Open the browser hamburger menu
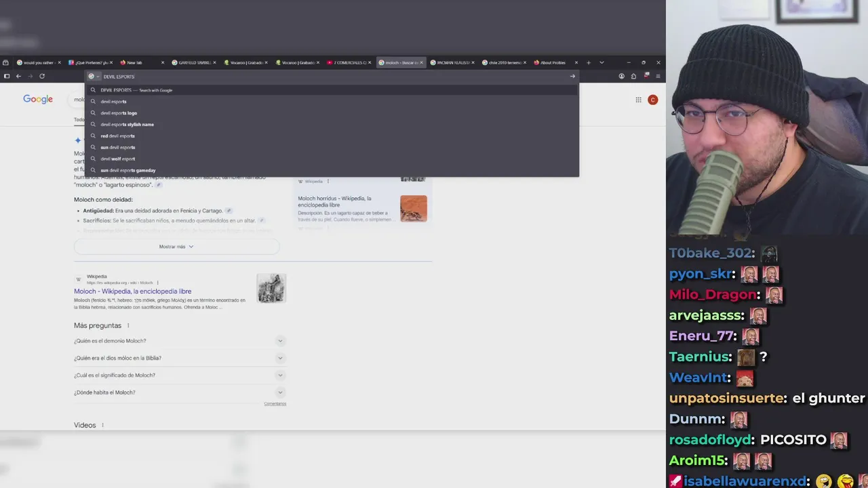Viewport: 868px width, 488px height. click(658, 76)
